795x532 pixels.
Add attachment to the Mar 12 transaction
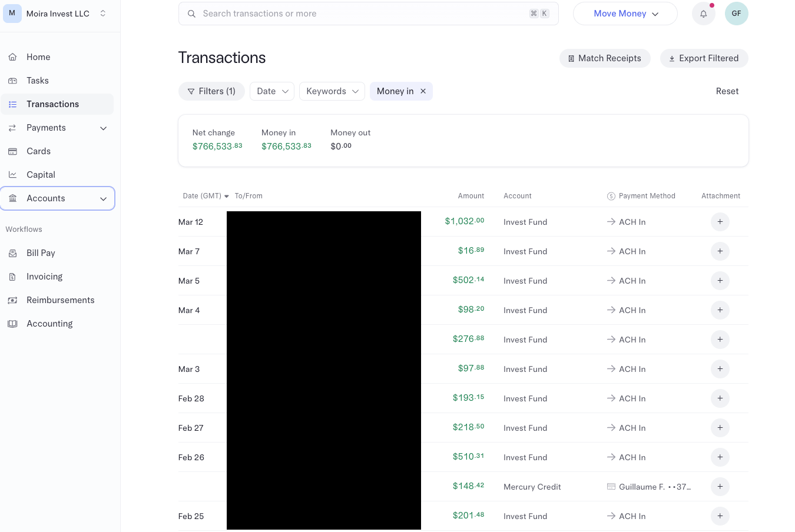(x=720, y=222)
